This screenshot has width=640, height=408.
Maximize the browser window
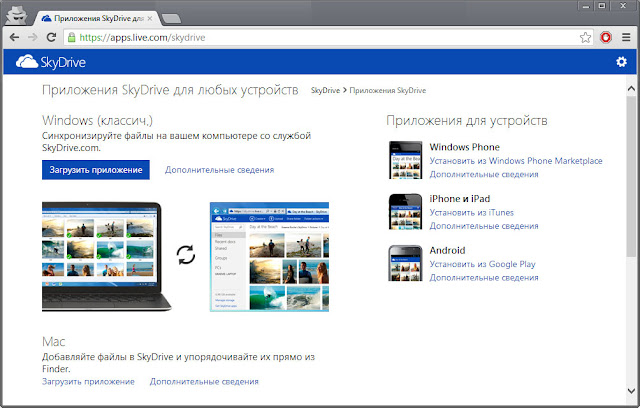pos(602,6)
